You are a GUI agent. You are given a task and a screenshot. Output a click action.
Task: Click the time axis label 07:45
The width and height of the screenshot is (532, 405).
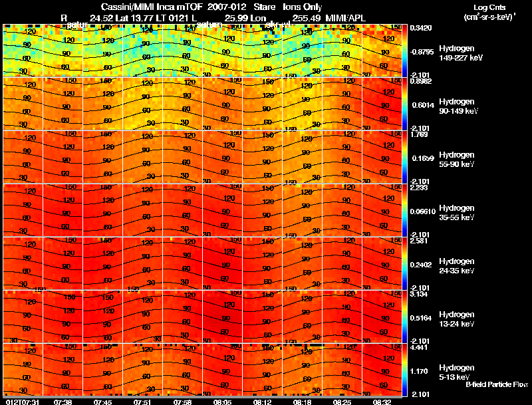(x=103, y=402)
